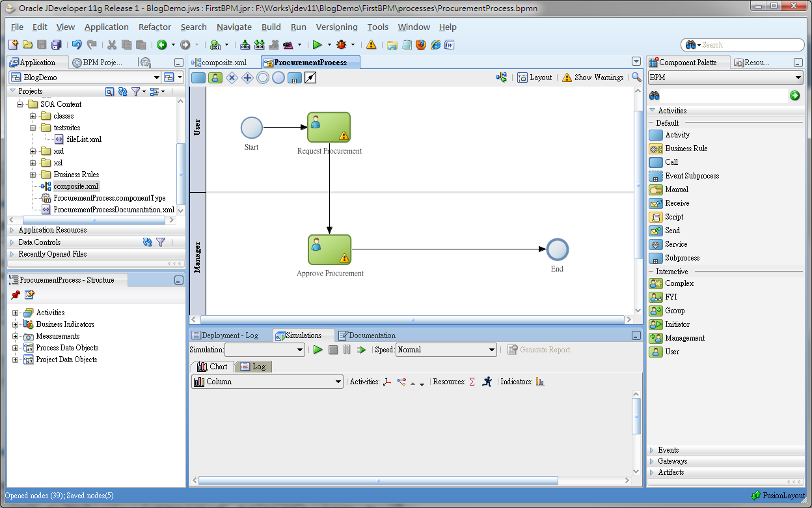Viewport: 812px width, 508px height.
Task: Click the Indicators chart icon
Action: click(x=540, y=382)
